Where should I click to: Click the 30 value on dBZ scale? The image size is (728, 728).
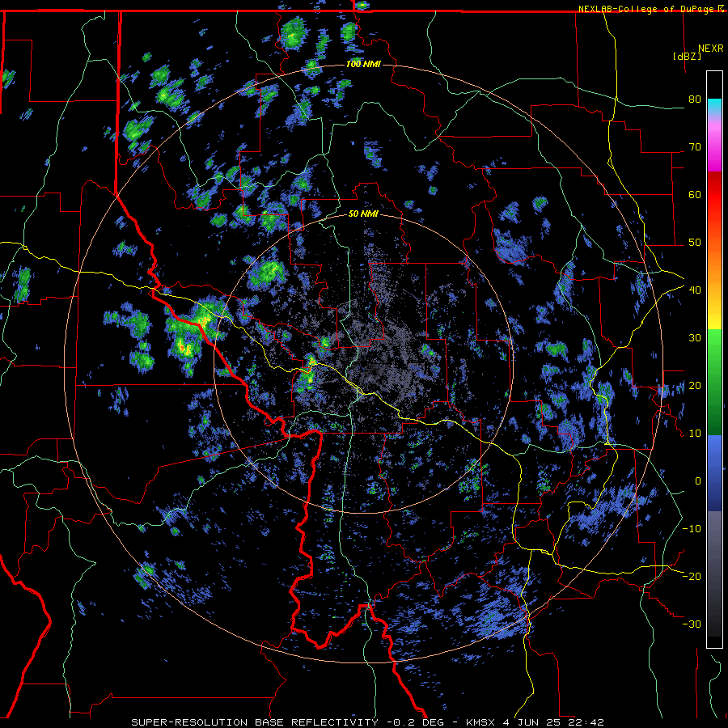(695, 338)
